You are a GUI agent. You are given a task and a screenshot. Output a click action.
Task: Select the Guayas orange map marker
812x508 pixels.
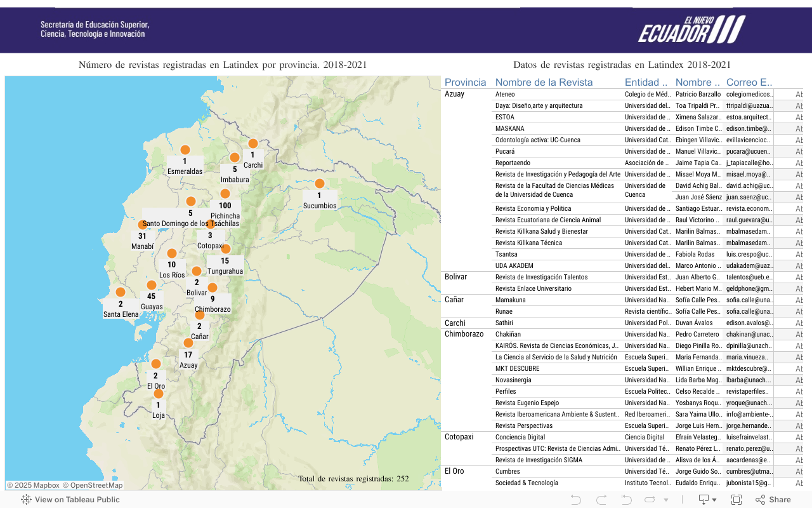(151, 285)
